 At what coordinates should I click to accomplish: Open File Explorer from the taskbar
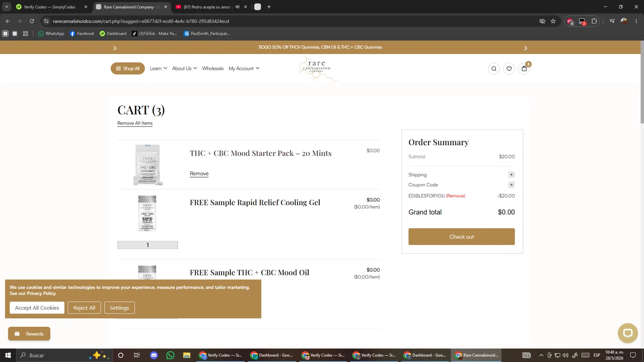click(x=186, y=355)
